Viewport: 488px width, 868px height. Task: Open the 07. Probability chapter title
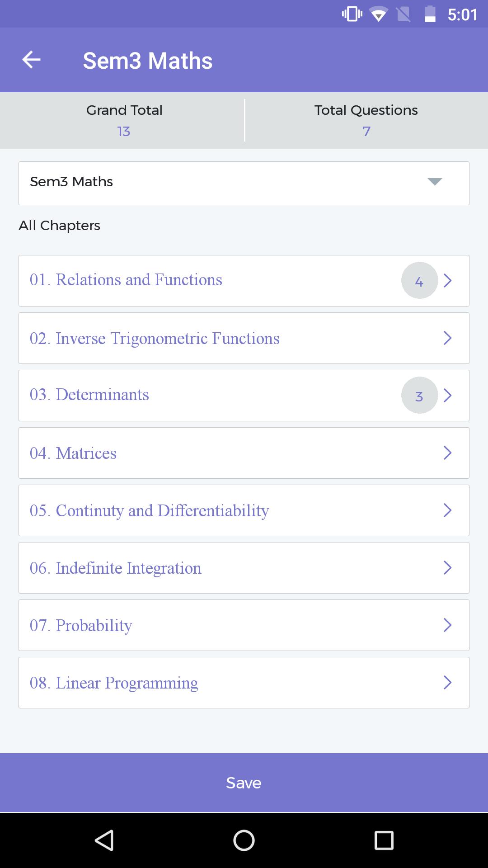tap(81, 626)
